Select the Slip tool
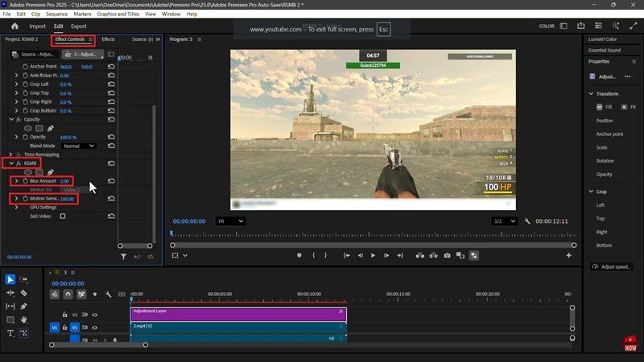Screen dimensions: 644x362 [10, 306]
